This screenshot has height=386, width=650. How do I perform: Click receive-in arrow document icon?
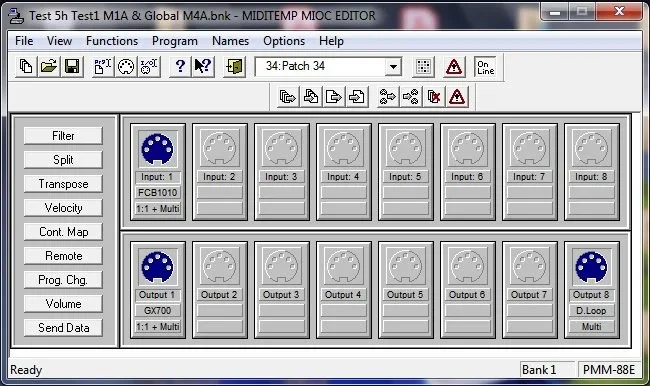click(x=357, y=97)
